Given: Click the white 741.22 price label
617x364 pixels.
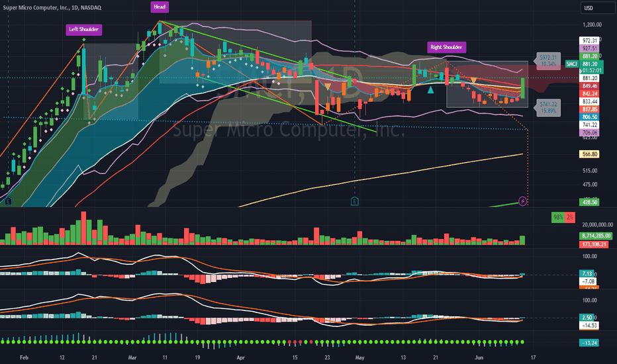Looking at the screenshot, I should pos(589,125).
